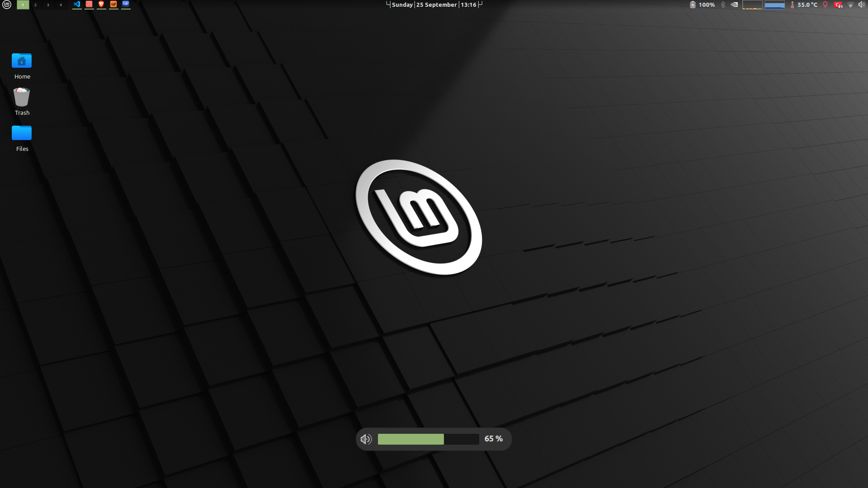Select the Home desktop icon
This screenshot has width=868, height=488.
pos(22,66)
